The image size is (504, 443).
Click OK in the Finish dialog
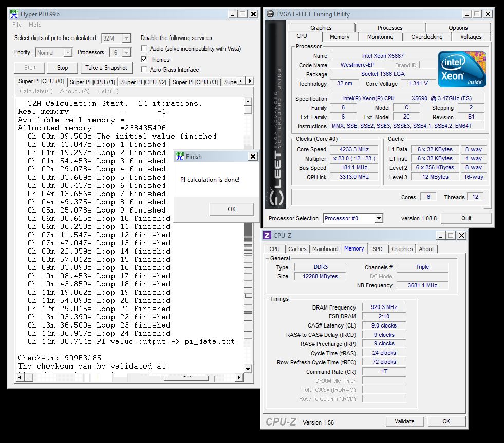(x=231, y=209)
